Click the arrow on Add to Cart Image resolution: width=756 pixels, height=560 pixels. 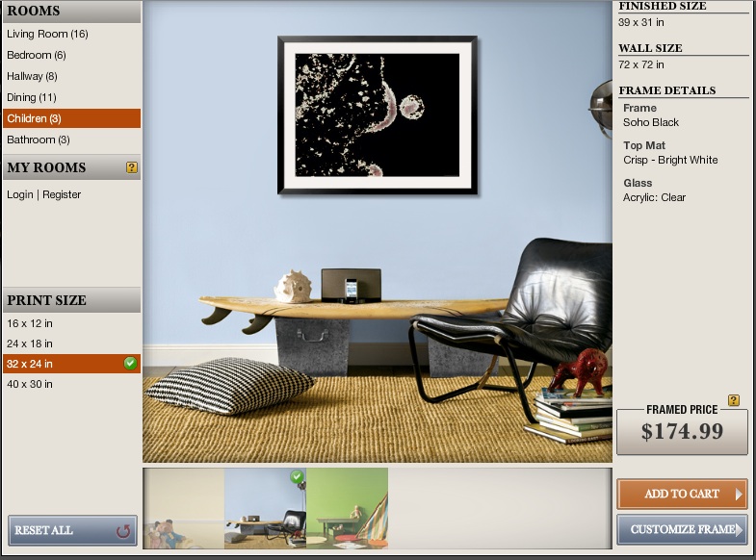pyautogui.click(x=739, y=495)
